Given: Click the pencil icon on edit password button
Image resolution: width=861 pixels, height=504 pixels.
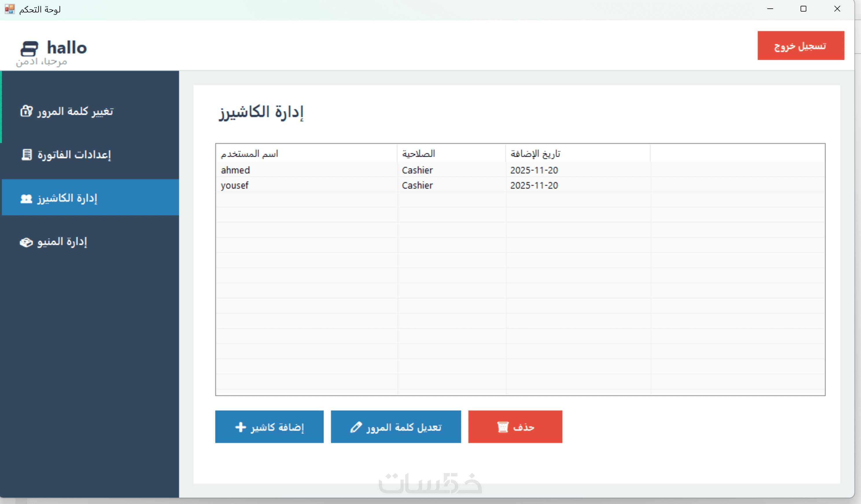Looking at the screenshot, I should click(356, 427).
